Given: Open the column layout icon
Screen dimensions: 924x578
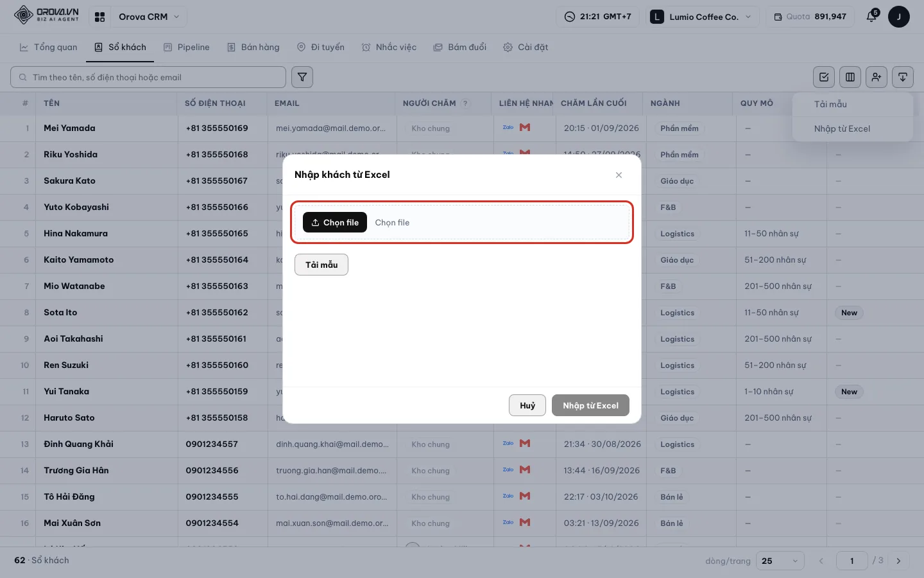Looking at the screenshot, I should [850, 77].
